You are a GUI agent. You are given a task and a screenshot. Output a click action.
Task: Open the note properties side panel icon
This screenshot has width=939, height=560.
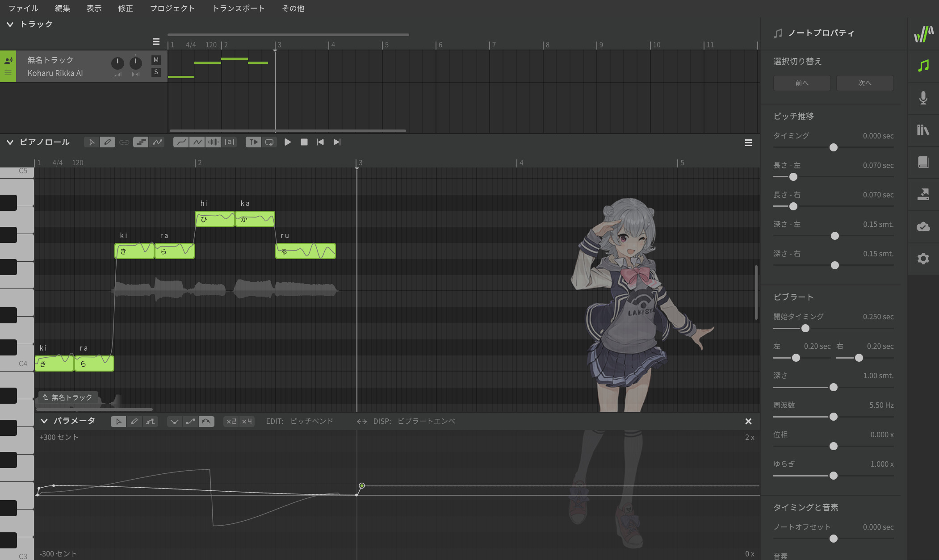pyautogui.click(x=923, y=66)
